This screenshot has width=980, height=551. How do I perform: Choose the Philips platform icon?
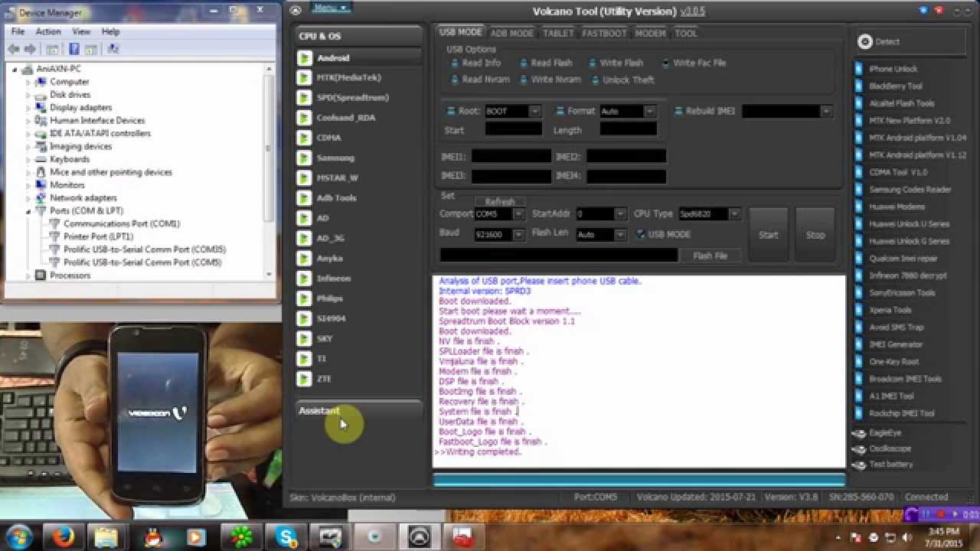click(x=304, y=298)
